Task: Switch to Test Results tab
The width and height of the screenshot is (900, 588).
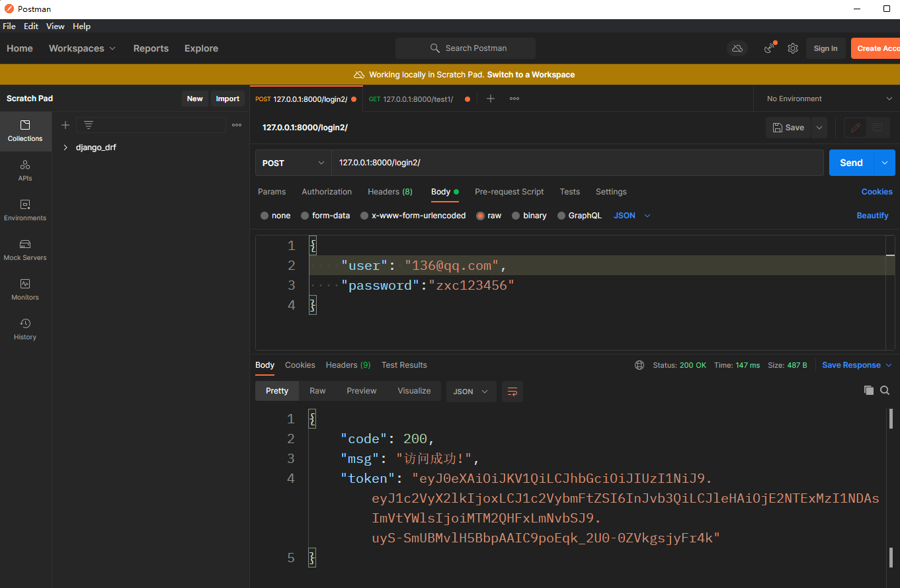Action: pos(404,365)
